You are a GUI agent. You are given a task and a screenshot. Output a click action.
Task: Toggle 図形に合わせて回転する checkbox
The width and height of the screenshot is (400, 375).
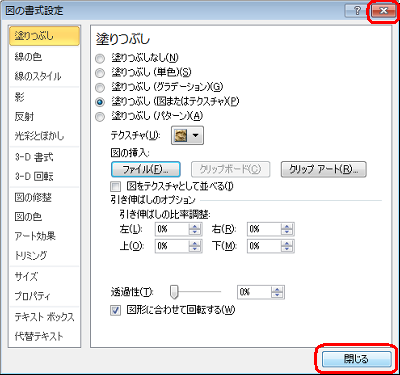[115, 310]
